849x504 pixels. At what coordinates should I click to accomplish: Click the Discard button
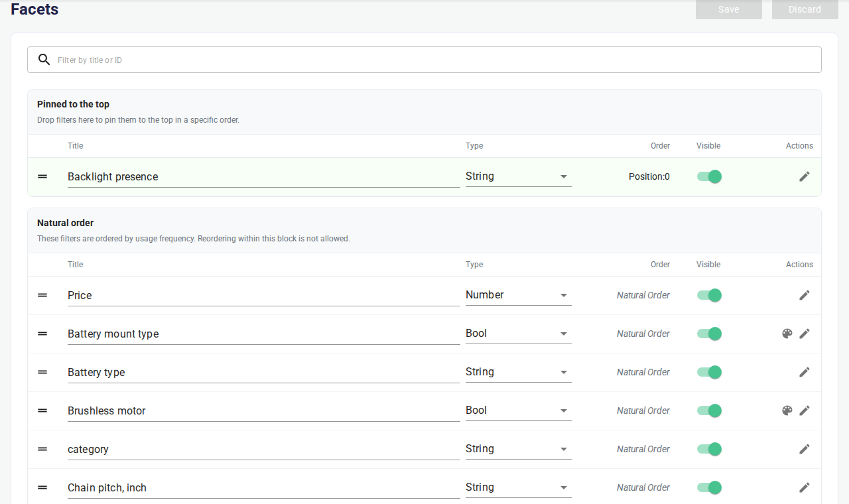[805, 9]
